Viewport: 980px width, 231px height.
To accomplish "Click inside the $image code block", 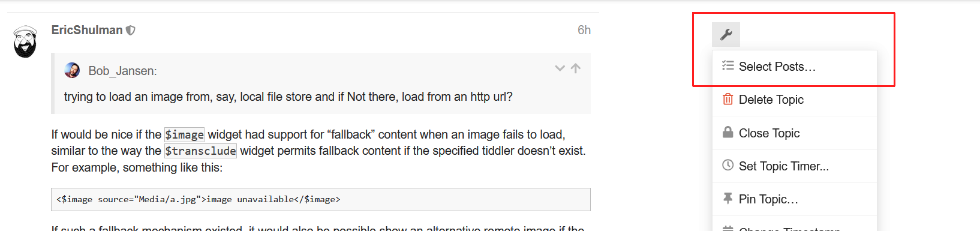I will click(x=321, y=199).
